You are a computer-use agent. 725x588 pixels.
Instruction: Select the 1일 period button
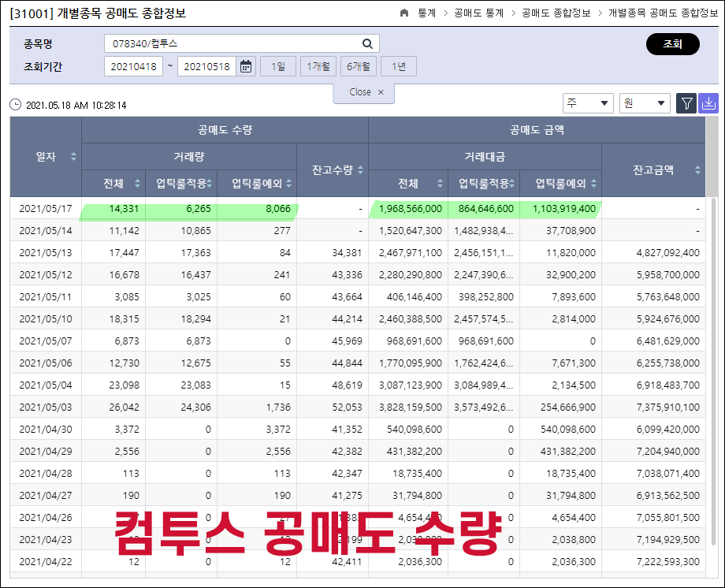(278, 67)
